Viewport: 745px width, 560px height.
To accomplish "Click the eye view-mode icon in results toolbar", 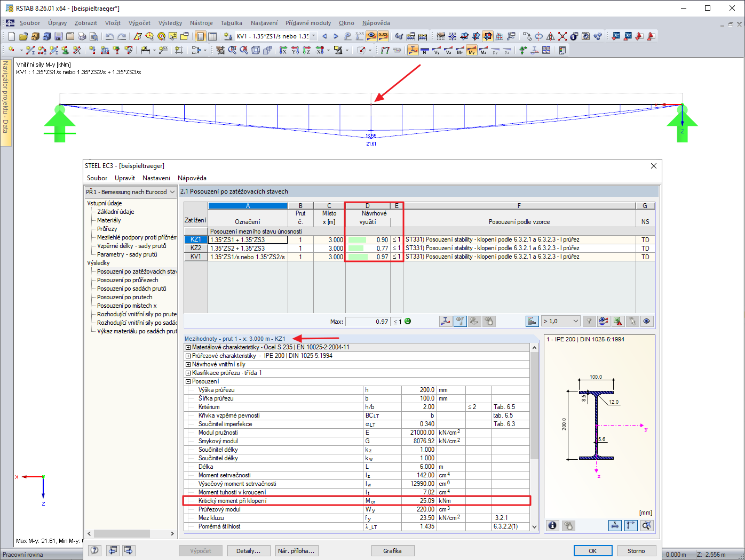I will 646,321.
